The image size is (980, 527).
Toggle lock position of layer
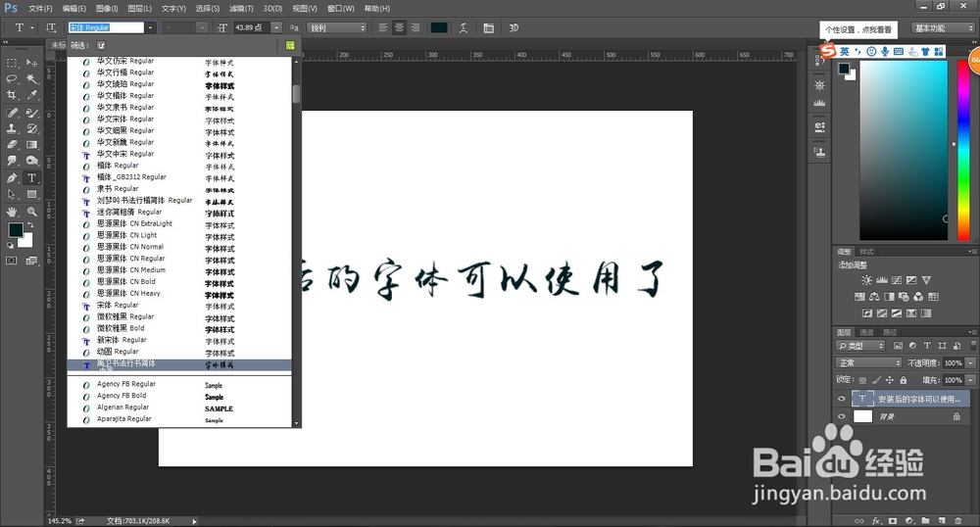pyautogui.click(x=890, y=380)
